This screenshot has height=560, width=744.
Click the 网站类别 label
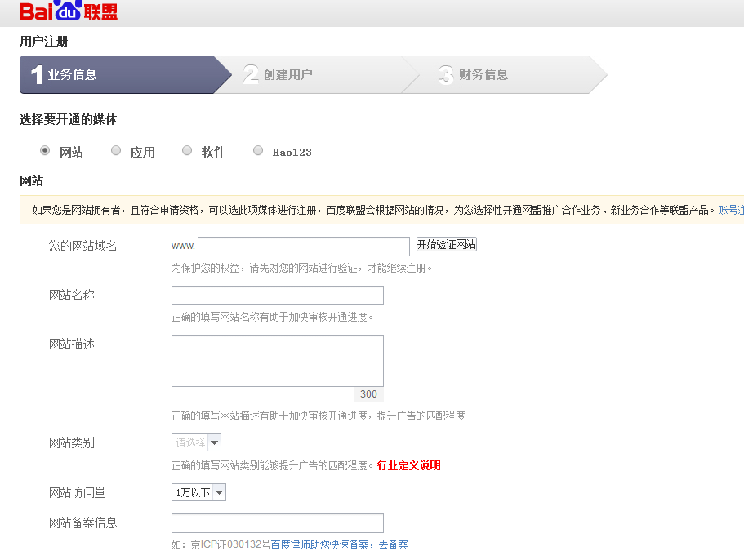click(x=72, y=443)
